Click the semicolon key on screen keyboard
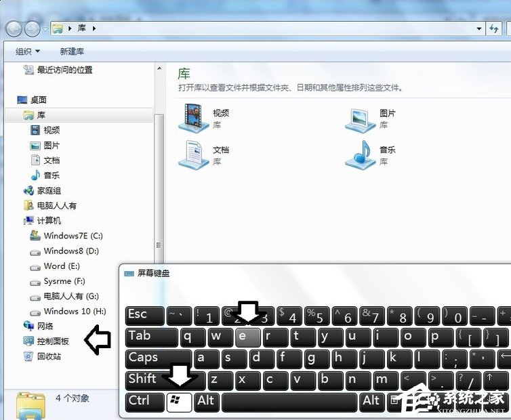 coord(455,359)
